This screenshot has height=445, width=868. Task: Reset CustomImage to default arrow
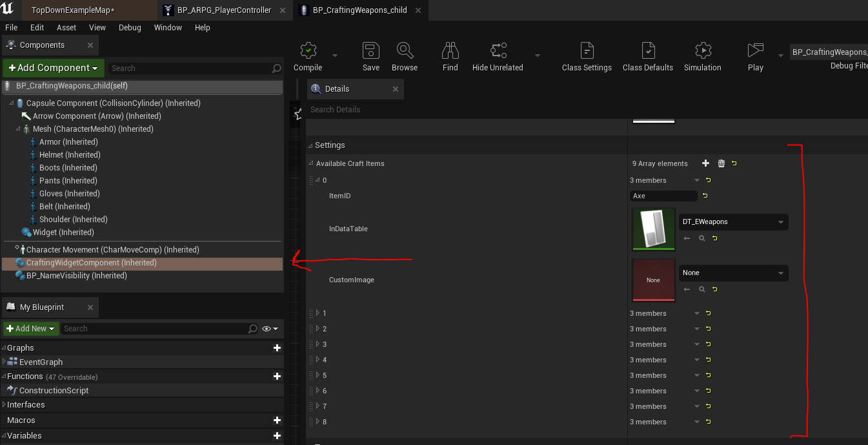pos(715,290)
